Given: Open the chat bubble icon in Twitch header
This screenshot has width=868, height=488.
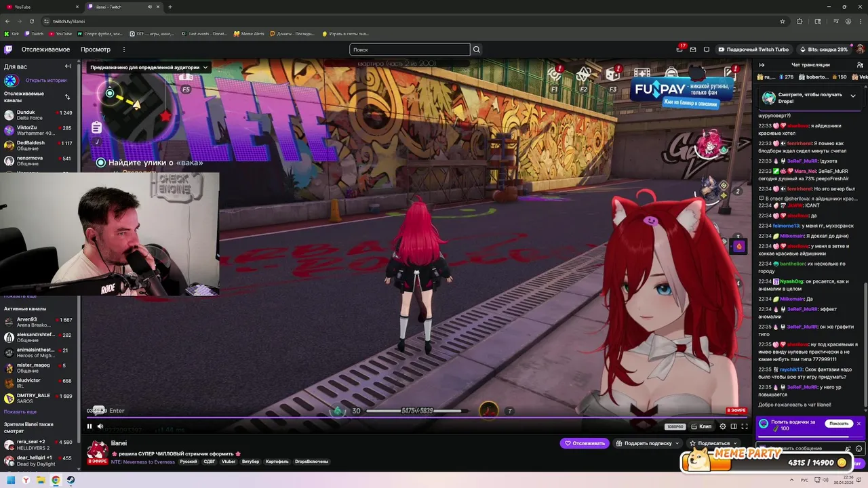Looking at the screenshot, I should tap(706, 49).
